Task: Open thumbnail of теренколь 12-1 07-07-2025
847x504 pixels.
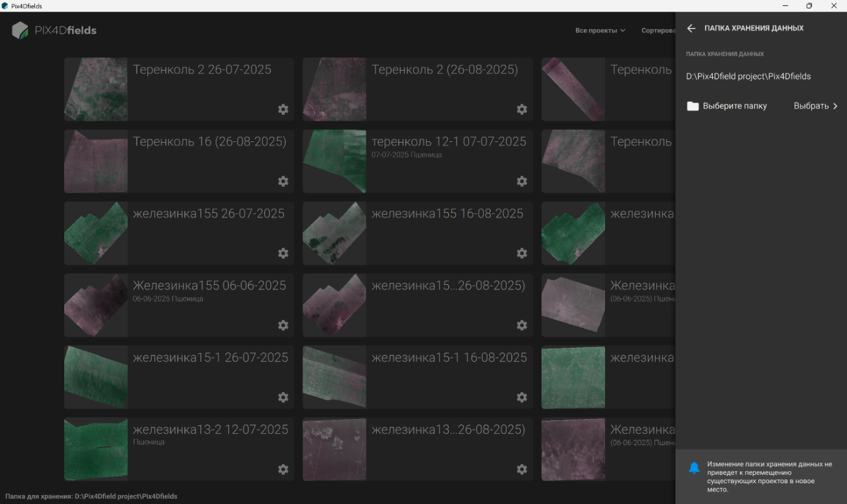Action: 335,162
